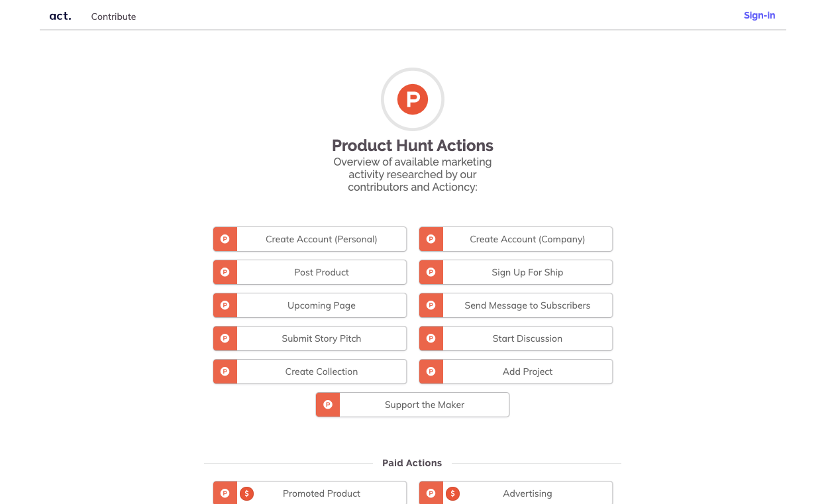Click the act. logo in the header
Viewport: 828px width, 504px height.
pyautogui.click(x=60, y=15)
